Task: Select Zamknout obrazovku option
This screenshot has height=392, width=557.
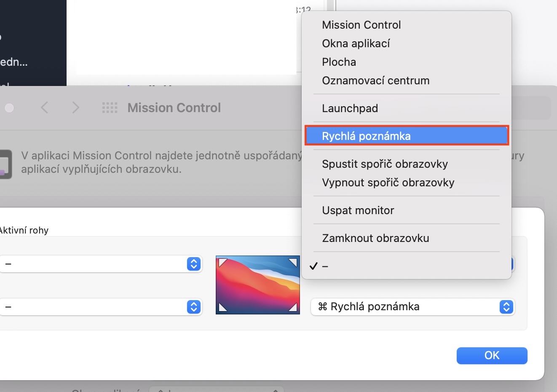Action: click(x=375, y=238)
